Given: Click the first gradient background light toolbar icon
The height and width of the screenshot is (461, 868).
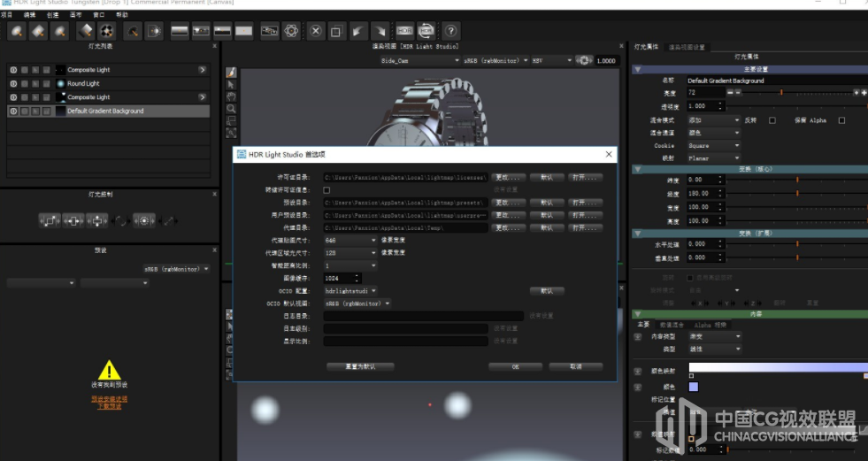Looking at the screenshot, I should 180,31.
